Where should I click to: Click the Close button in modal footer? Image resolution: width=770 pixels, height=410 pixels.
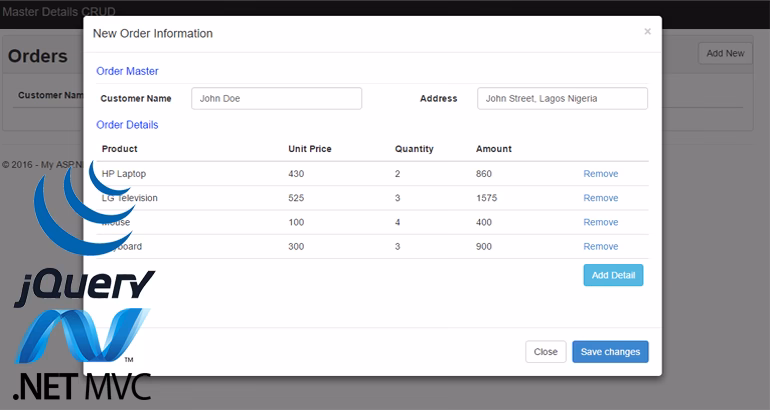tap(545, 352)
